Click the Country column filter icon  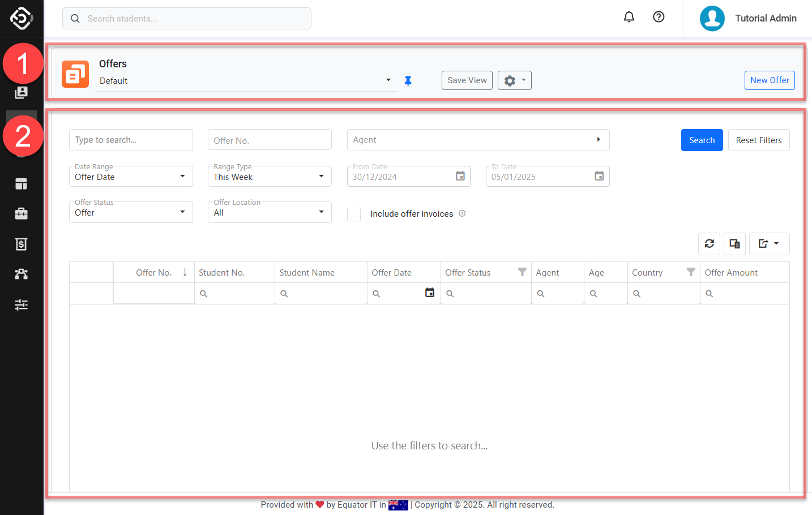pyautogui.click(x=690, y=272)
